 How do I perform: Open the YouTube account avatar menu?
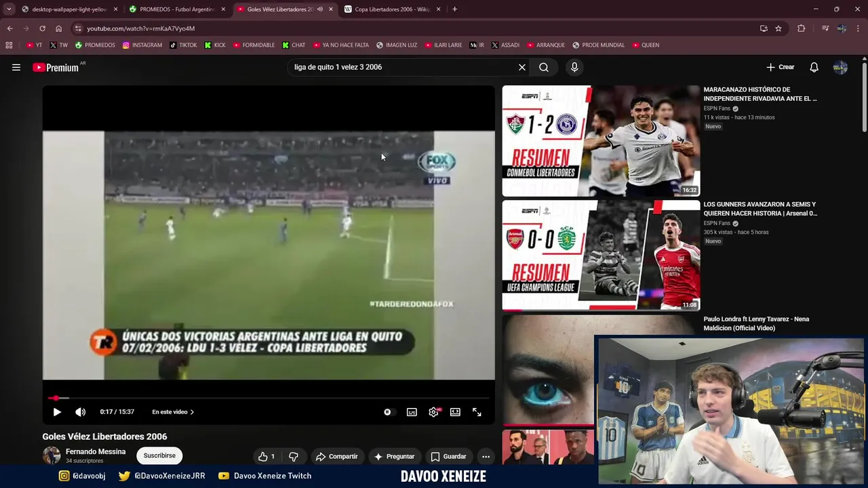840,67
